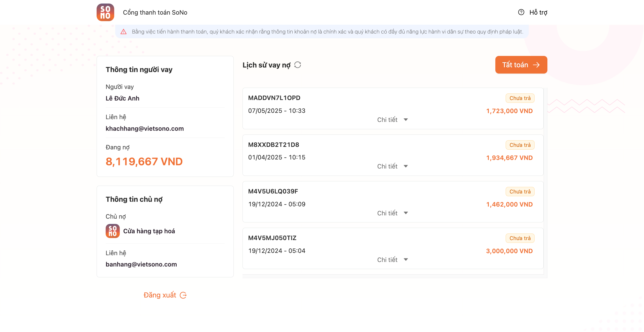Expand Chi tiết for loan MADDVN7L1OPD

point(392,120)
